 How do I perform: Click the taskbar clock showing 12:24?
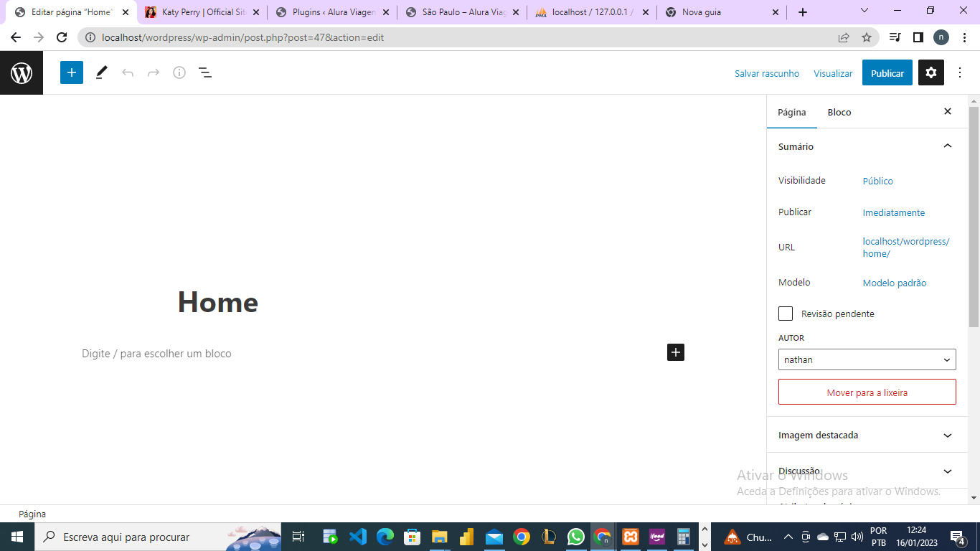click(916, 537)
